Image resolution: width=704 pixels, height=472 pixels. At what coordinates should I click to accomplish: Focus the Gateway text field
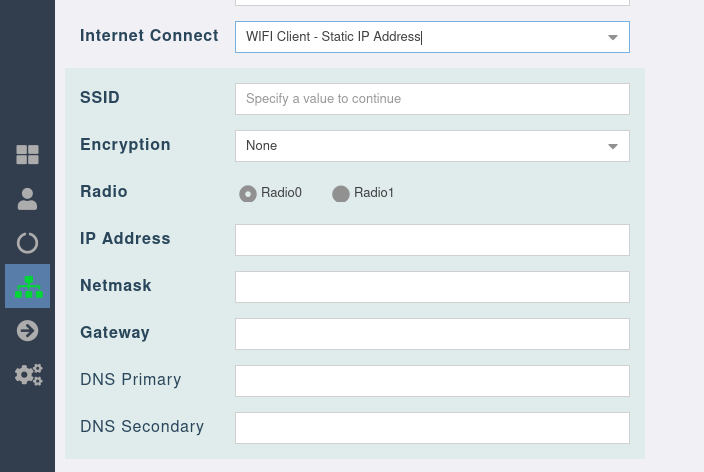pyautogui.click(x=432, y=334)
